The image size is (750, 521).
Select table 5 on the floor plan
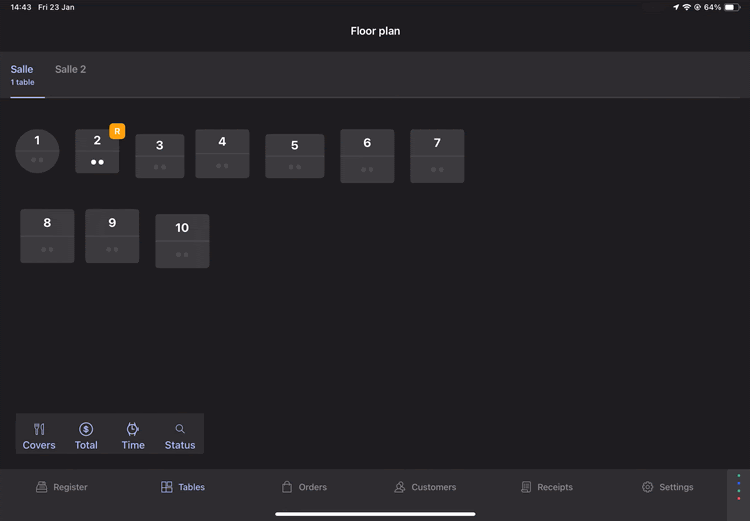point(294,156)
